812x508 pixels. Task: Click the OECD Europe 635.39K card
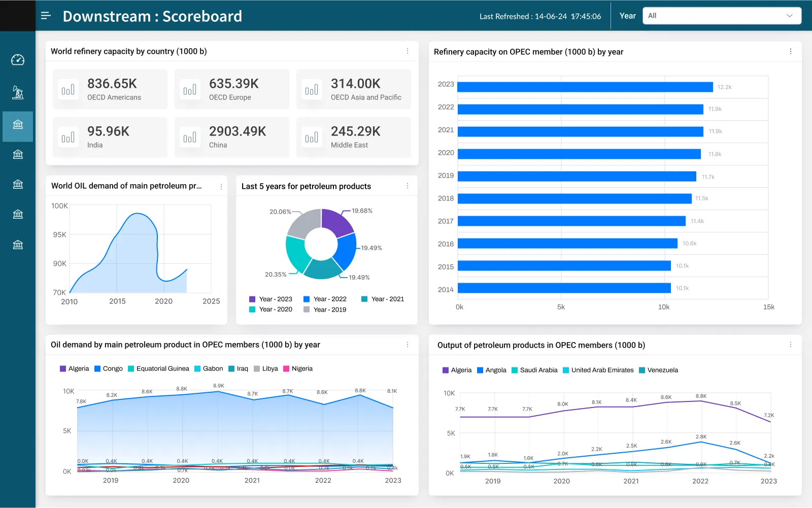(232, 89)
